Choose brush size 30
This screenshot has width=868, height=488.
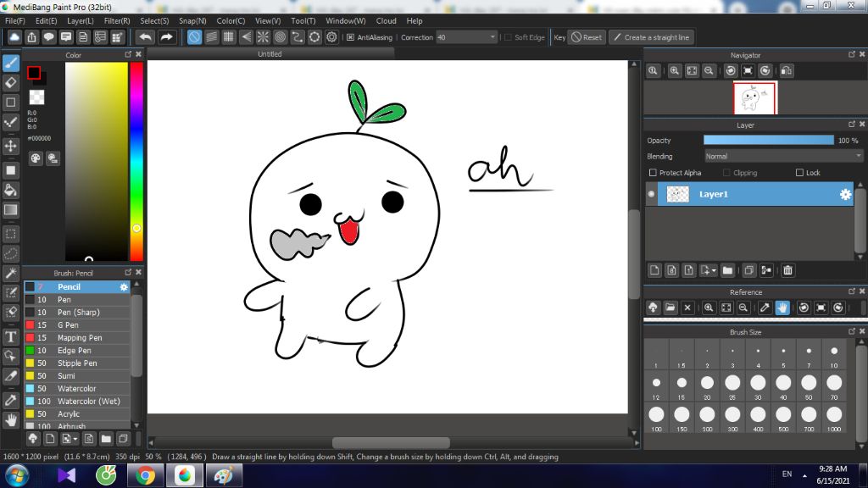point(758,385)
